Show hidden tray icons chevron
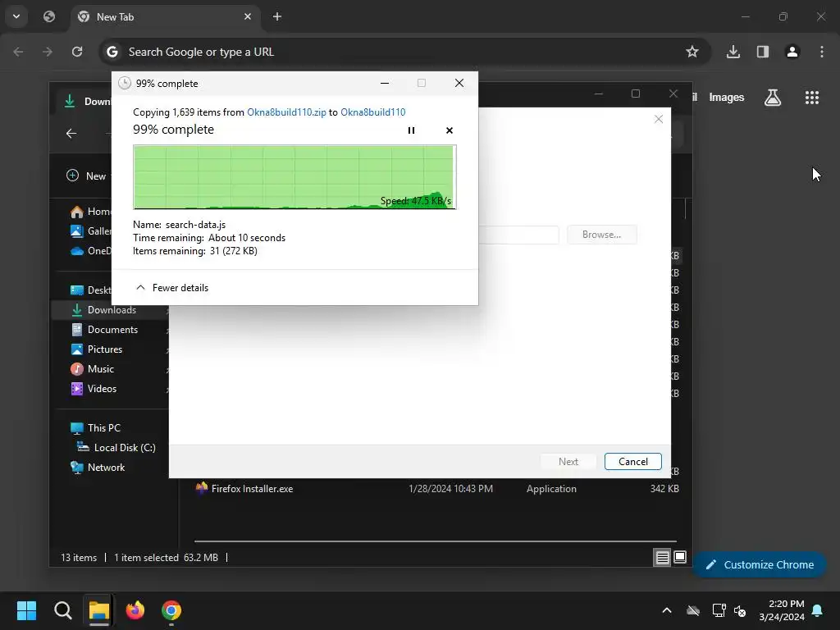 (x=667, y=610)
